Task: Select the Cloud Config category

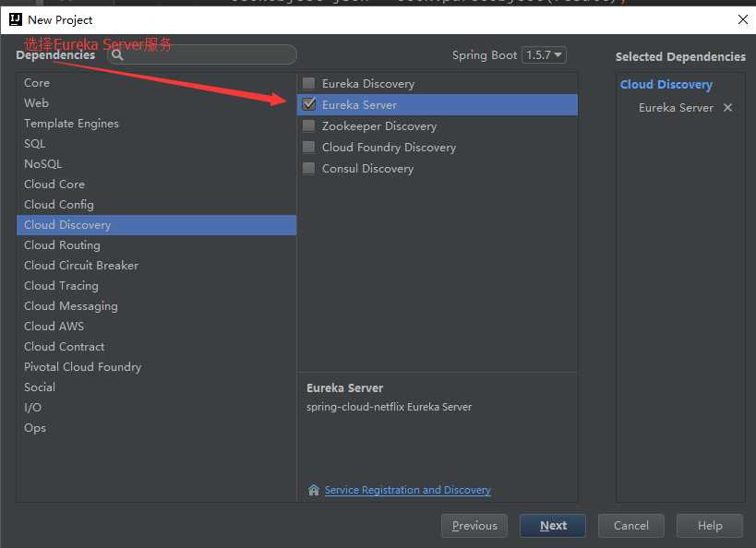Action: [x=156, y=205]
